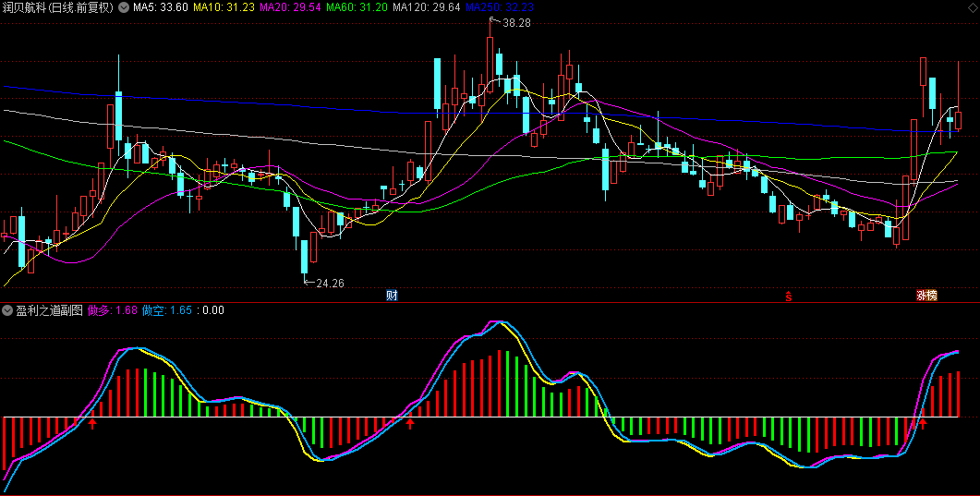Open dropdown next to 润贝航科 chart title

(x=124, y=7)
